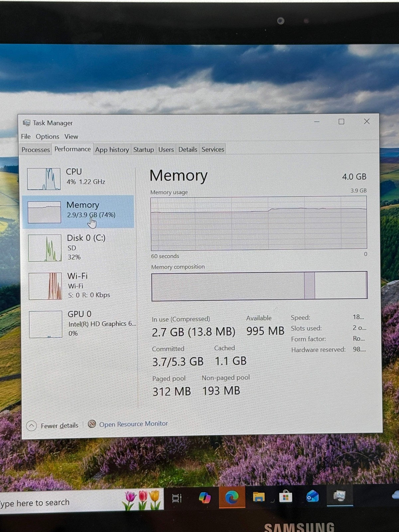Click Task Manager taskbar icon

pyautogui.click(x=339, y=496)
